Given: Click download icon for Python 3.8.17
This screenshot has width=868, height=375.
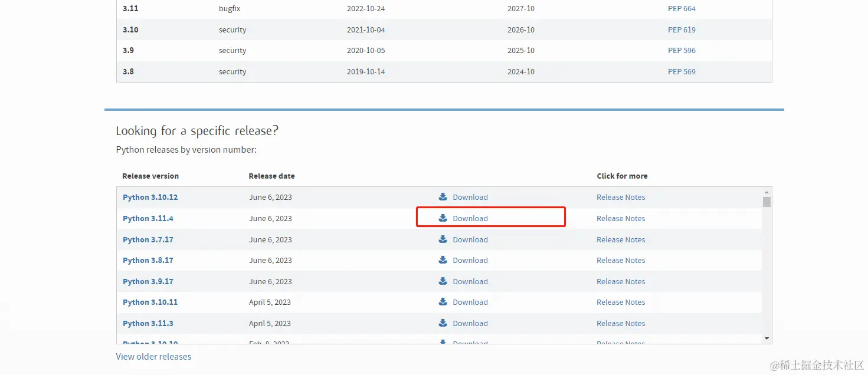Looking at the screenshot, I should tap(443, 260).
